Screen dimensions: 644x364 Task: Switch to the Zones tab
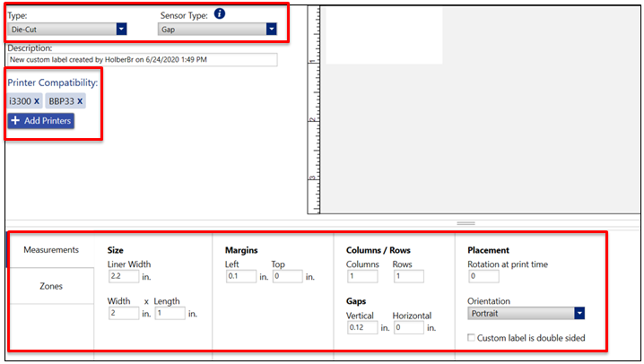(51, 286)
